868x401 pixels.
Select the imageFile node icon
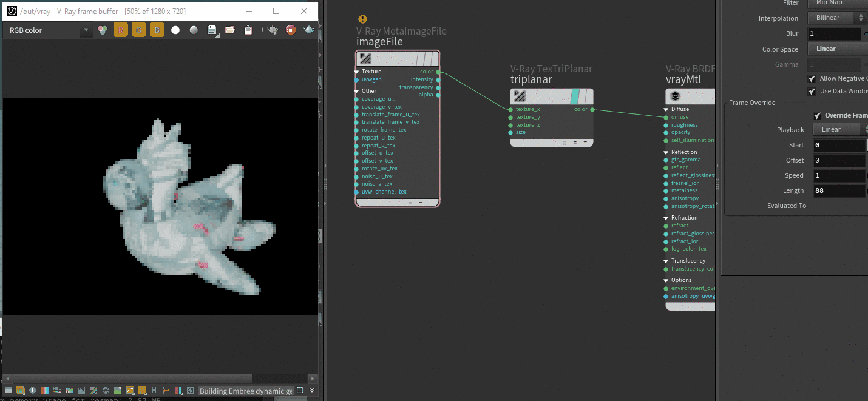365,58
